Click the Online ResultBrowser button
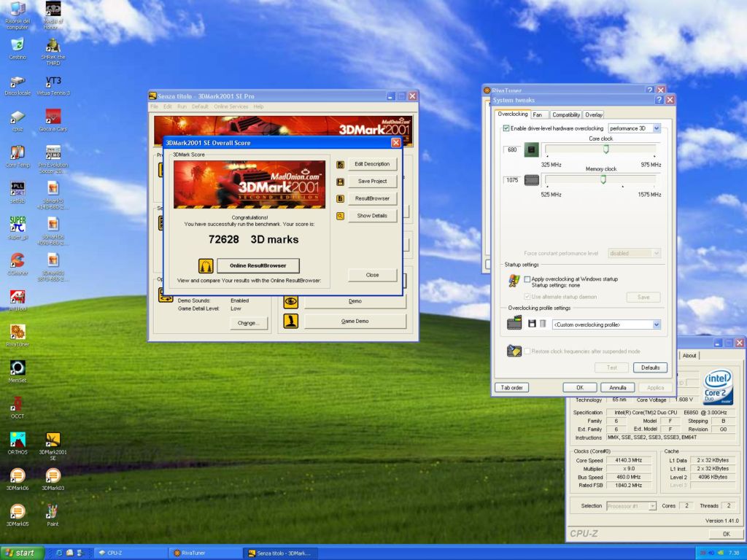The image size is (747, 560). [x=258, y=265]
